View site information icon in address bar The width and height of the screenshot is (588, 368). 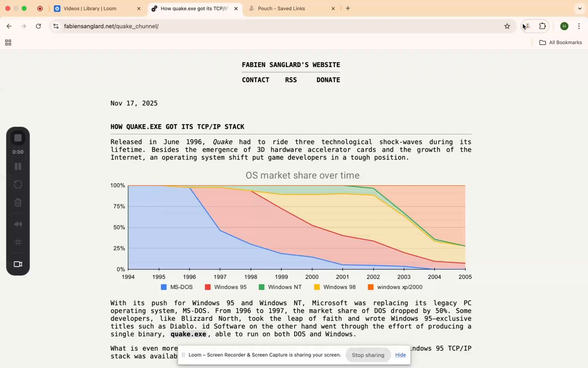click(x=56, y=26)
